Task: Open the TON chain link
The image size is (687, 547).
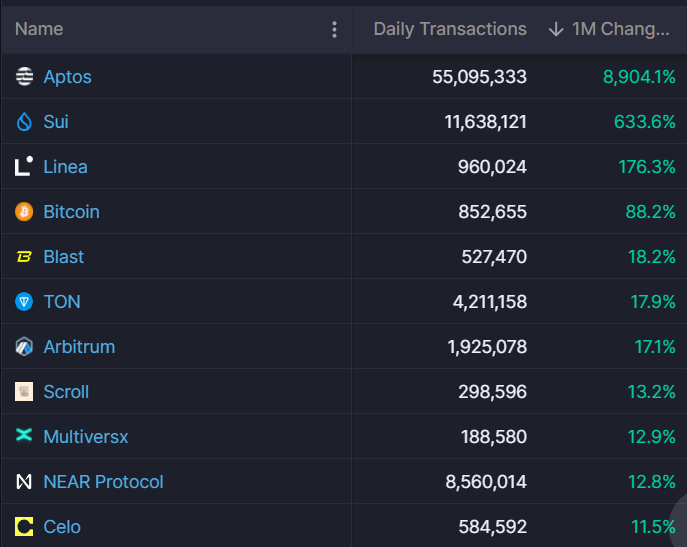Action: [x=62, y=302]
